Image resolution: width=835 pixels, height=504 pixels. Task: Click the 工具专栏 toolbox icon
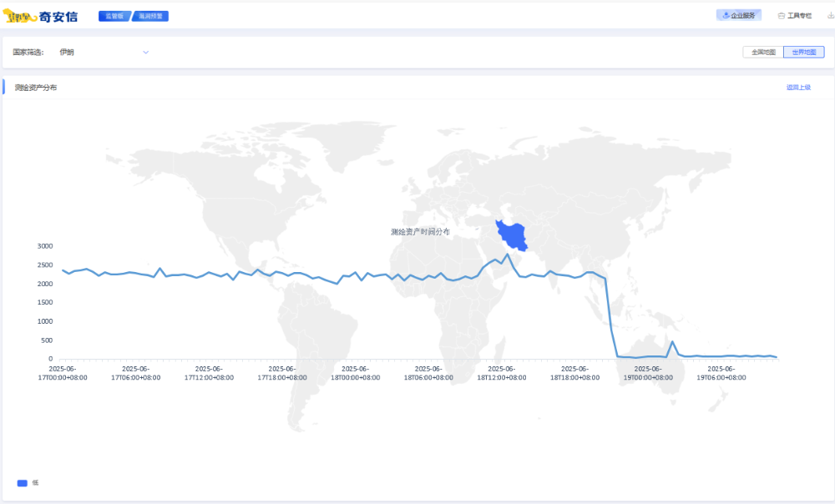782,15
